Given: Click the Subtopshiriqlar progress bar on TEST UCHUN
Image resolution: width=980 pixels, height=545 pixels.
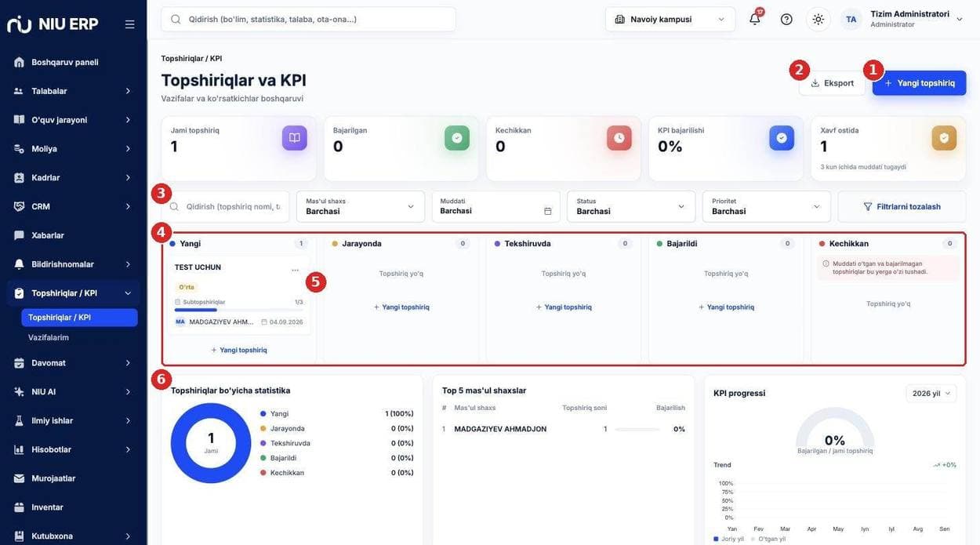Looking at the screenshot, I should tap(238, 310).
